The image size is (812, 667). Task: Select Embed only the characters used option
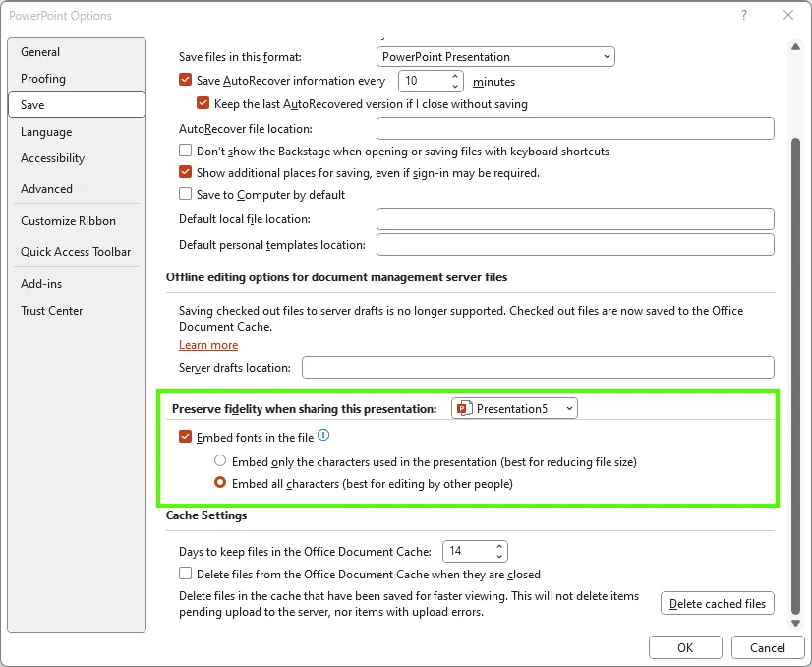221,461
